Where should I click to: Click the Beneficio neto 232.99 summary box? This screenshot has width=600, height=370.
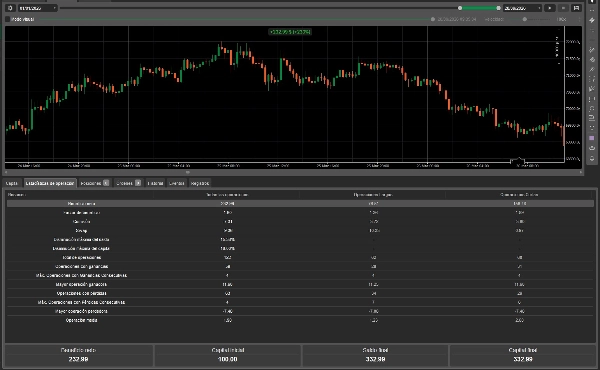point(78,355)
